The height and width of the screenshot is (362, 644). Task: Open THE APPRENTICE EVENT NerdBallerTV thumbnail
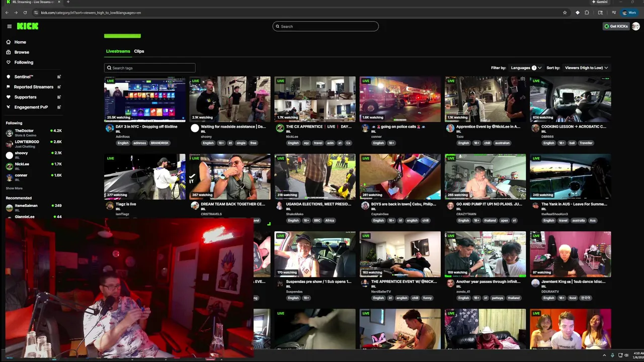[400, 254]
